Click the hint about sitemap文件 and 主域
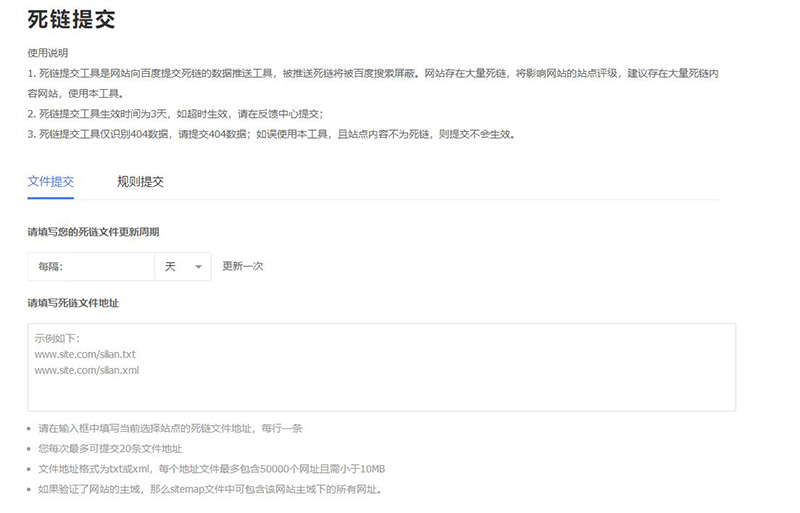Viewport: 800px width, 513px height. (210, 489)
